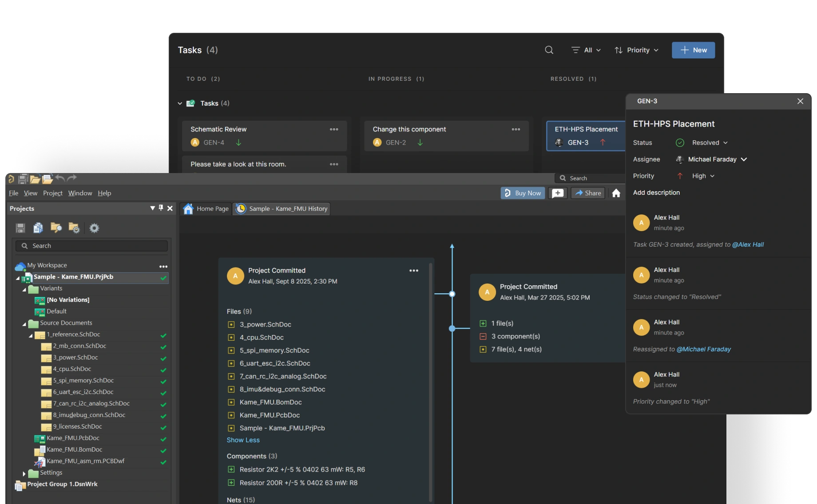
Task: Collapse the Source Documents folder
Action: tap(24, 323)
